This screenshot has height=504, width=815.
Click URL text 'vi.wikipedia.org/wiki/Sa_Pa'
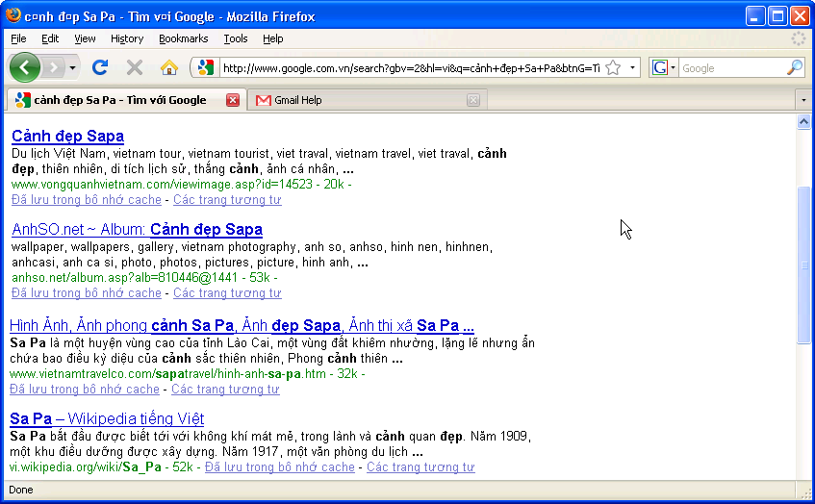(x=86, y=467)
